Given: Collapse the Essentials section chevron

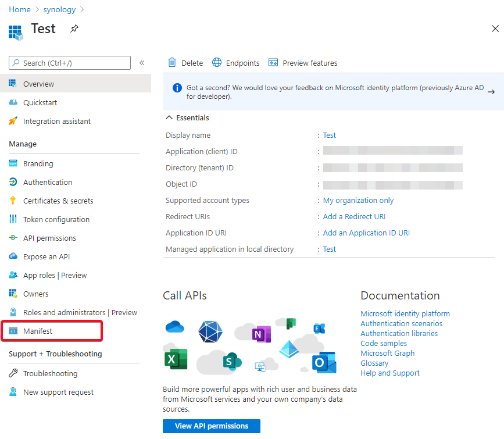Looking at the screenshot, I should tap(169, 117).
